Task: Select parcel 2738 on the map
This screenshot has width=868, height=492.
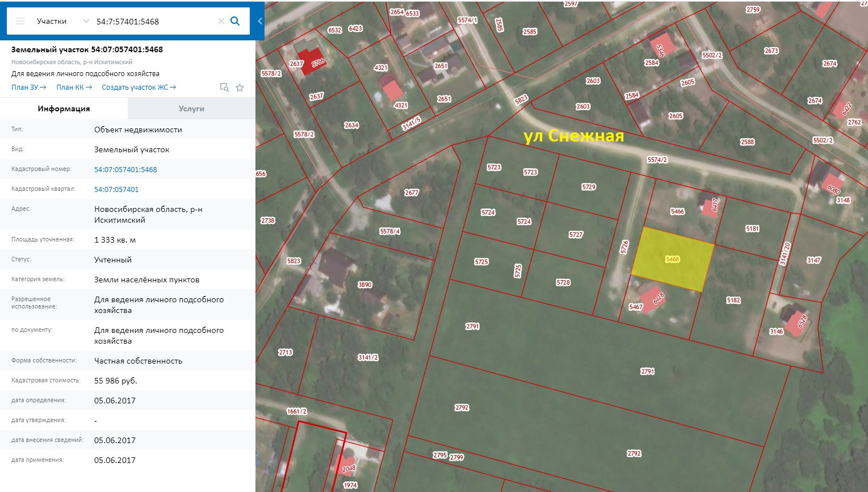Action: (x=267, y=220)
